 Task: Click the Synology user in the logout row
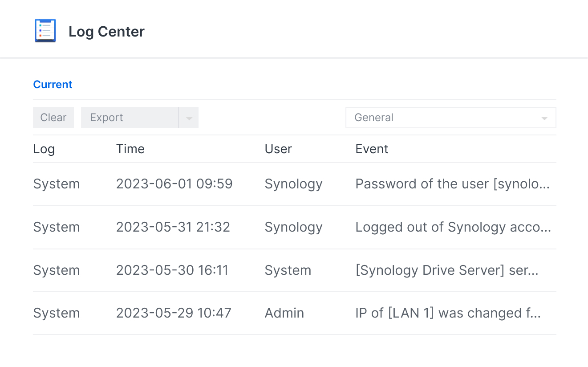[293, 227]
